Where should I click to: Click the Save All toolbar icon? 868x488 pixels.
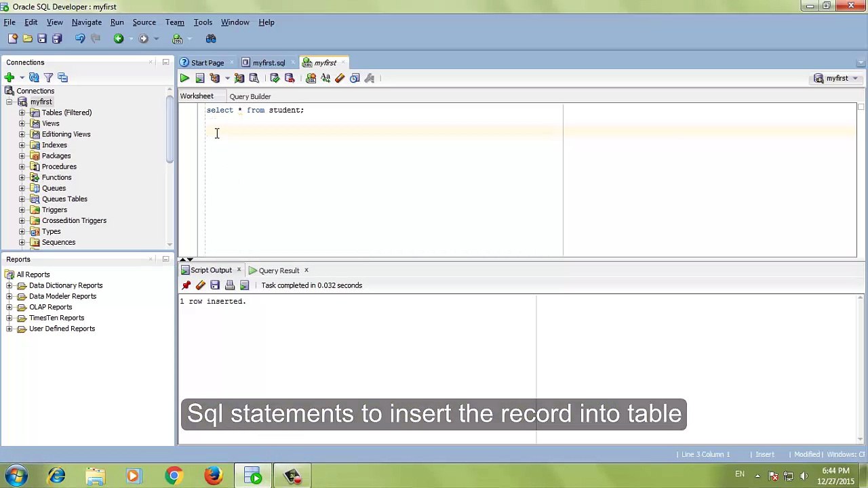[57, 39]
